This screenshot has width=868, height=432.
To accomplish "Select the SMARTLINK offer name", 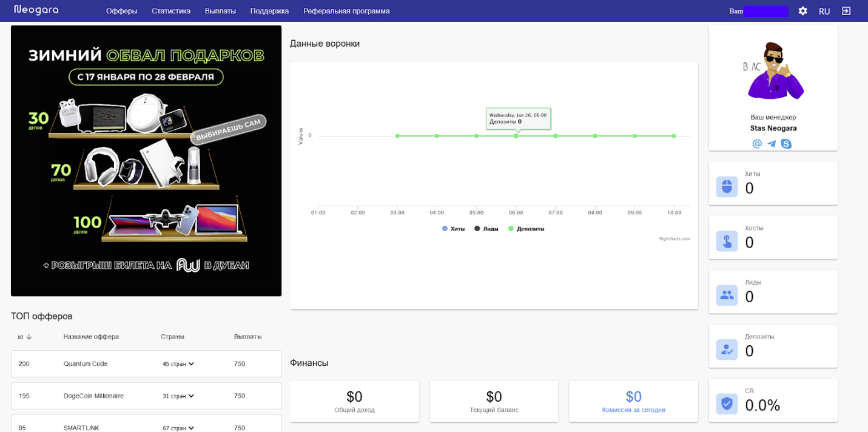I will [82, 428].
